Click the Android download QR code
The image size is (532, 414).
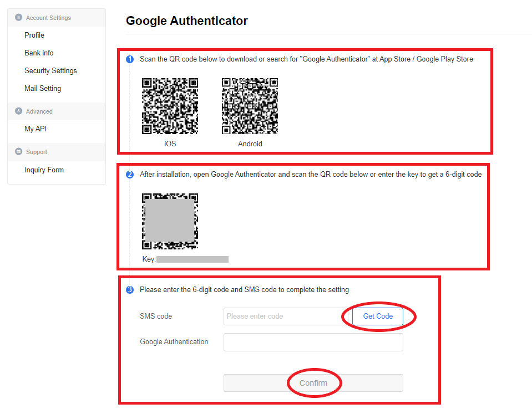[x=250, y=106]
